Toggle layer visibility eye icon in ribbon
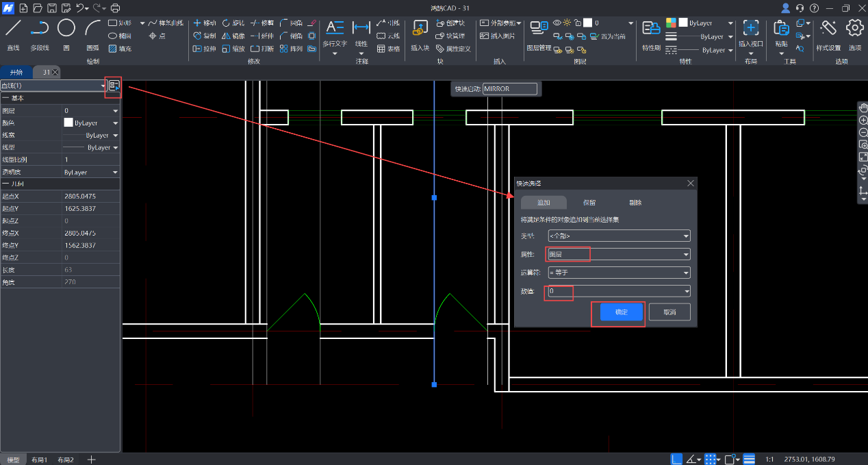Screen dimensions: 868x465 coord(557,23)
